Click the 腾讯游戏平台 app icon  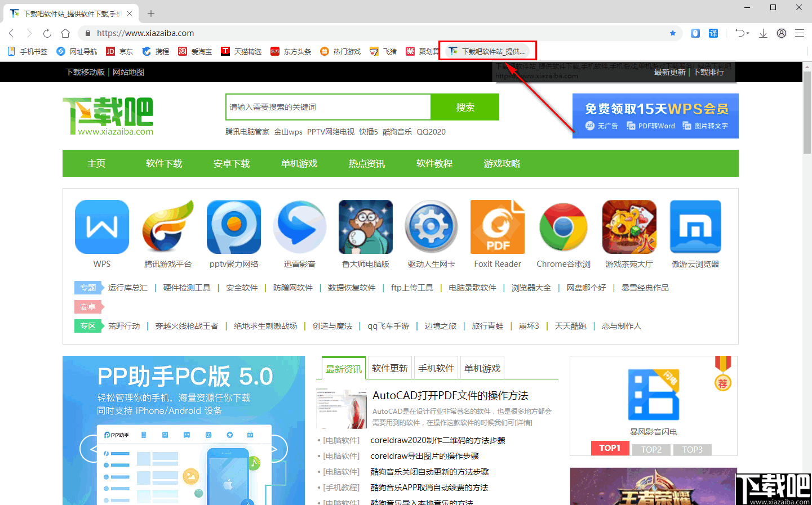point(168,227)
